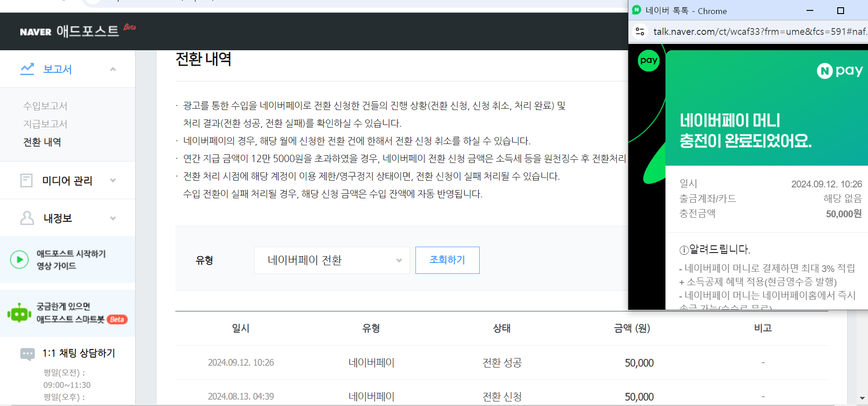Viewport: 868px width, 406px height.
Task: Play the 애드포스트 시작하기 video guide
Action: click(19, 260)
